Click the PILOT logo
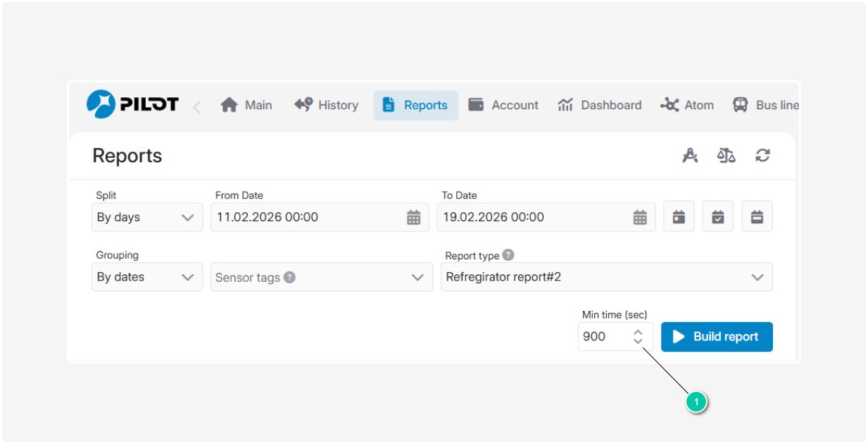 132,104
